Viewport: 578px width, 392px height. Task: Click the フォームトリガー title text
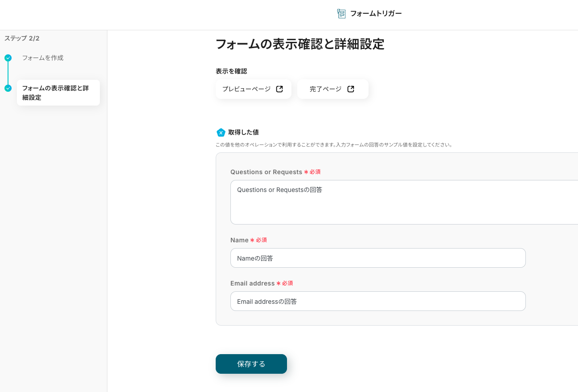pyautogui.click(x=376, y=14)
